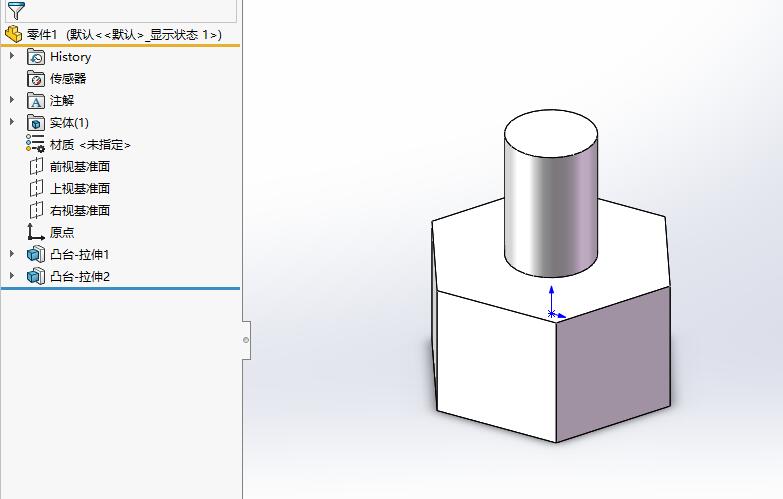783x499 pixels.
Task: Expand the 凸台-拉伸1 feature
Action: [12, 254]
